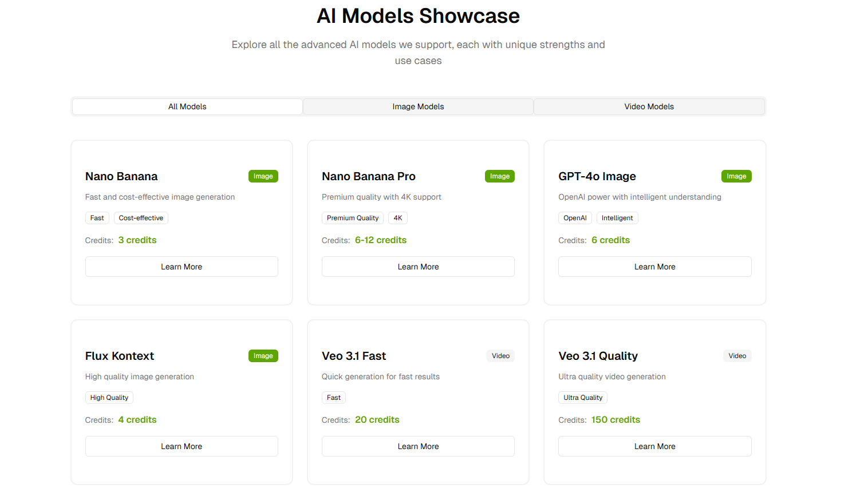The width and height of the screenshot is (868, 496).
Task: Click the Image badge on Nano Banana card
Action: point(263,176)
